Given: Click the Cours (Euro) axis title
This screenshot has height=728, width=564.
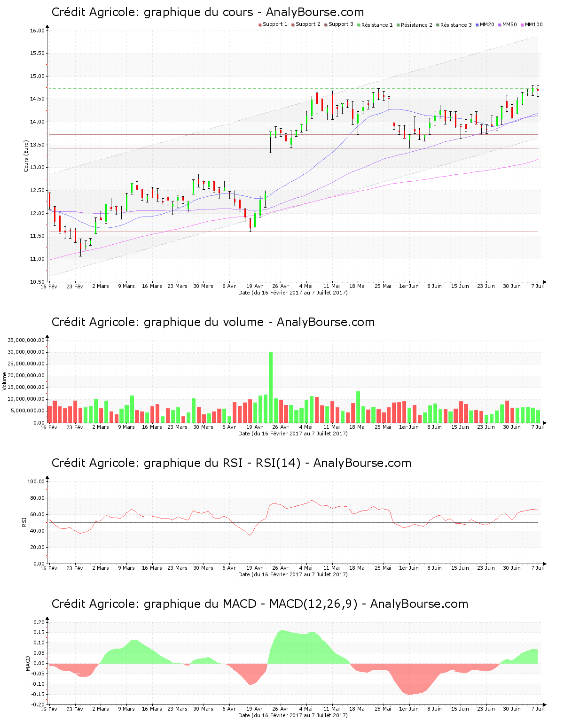Looking at the screenshot, I should point(26,156).
